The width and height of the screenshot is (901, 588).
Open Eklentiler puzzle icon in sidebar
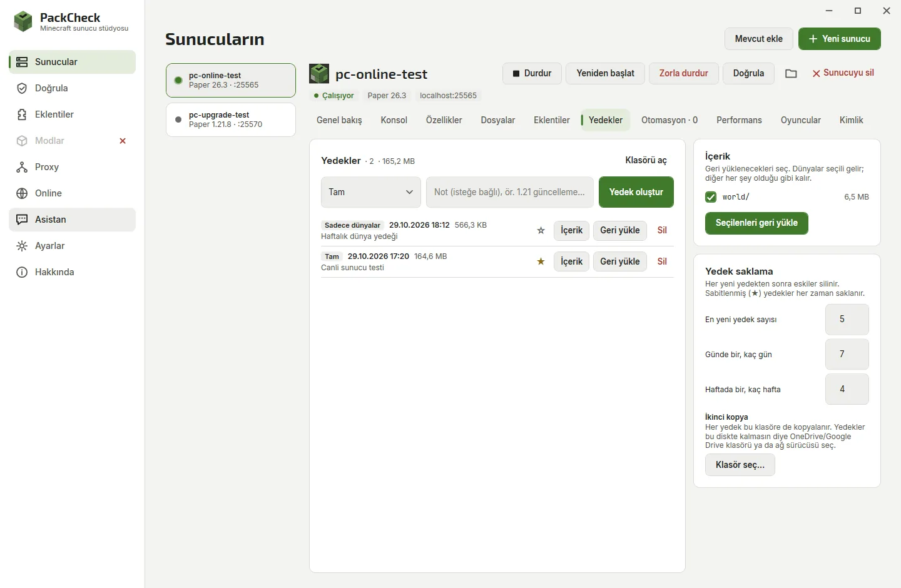click(x=22, y=114)
